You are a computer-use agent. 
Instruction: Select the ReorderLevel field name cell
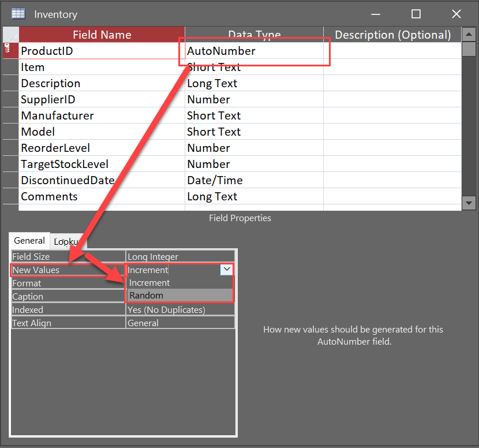click(x=102, y=148)
